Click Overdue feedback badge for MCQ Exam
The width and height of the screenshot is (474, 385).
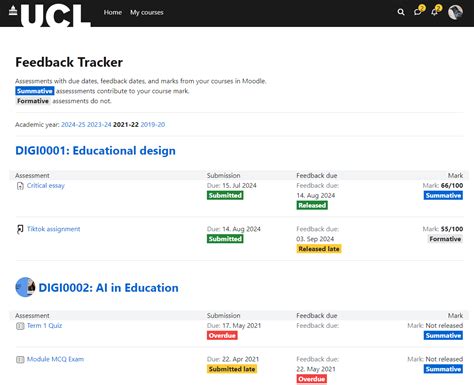(311, 379)
